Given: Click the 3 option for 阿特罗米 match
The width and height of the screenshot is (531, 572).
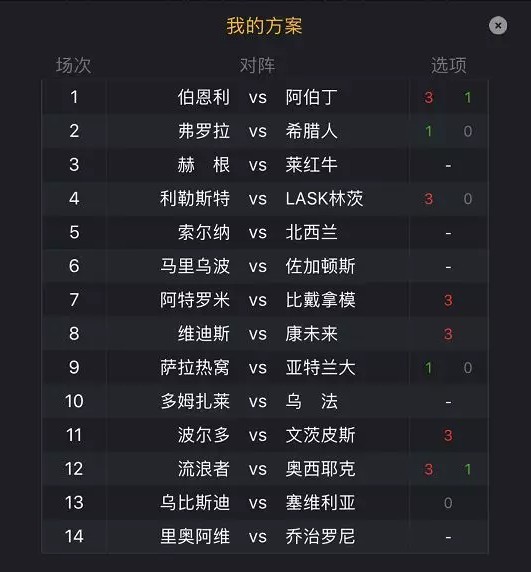Looking at the screenshot, I should click(448, 300).
